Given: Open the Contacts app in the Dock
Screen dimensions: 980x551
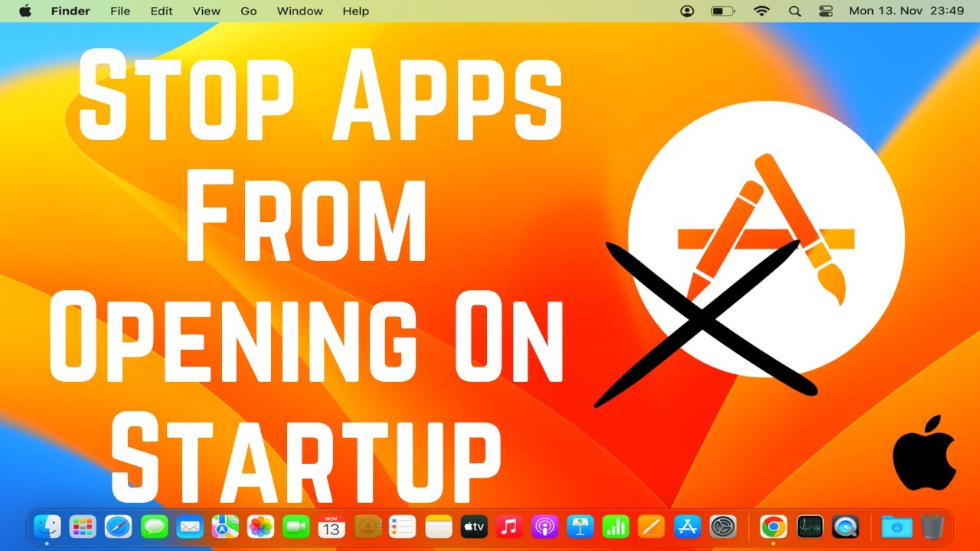Looking at the screenshot, I should tap(367, 527).
